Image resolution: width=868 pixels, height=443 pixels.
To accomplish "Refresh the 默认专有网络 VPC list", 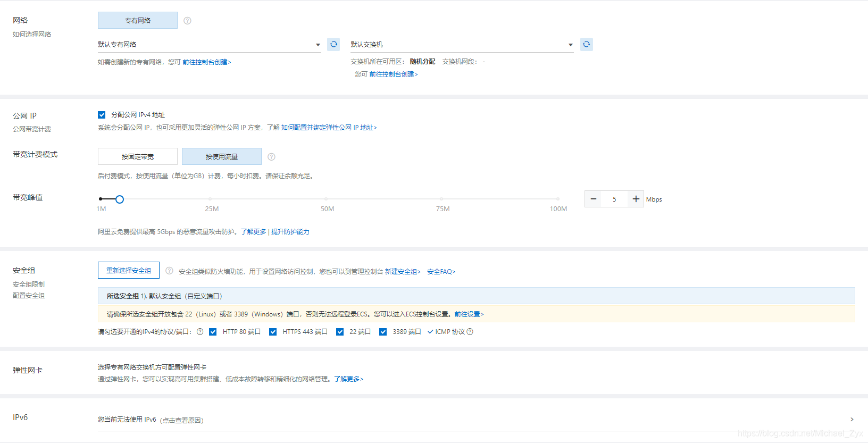I will [x=333, y=44].
